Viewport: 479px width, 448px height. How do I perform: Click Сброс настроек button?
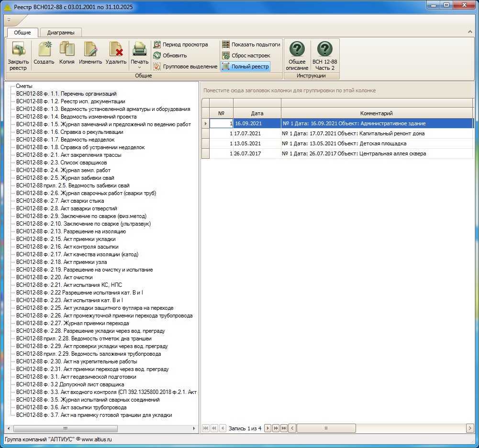click(246, 55)
